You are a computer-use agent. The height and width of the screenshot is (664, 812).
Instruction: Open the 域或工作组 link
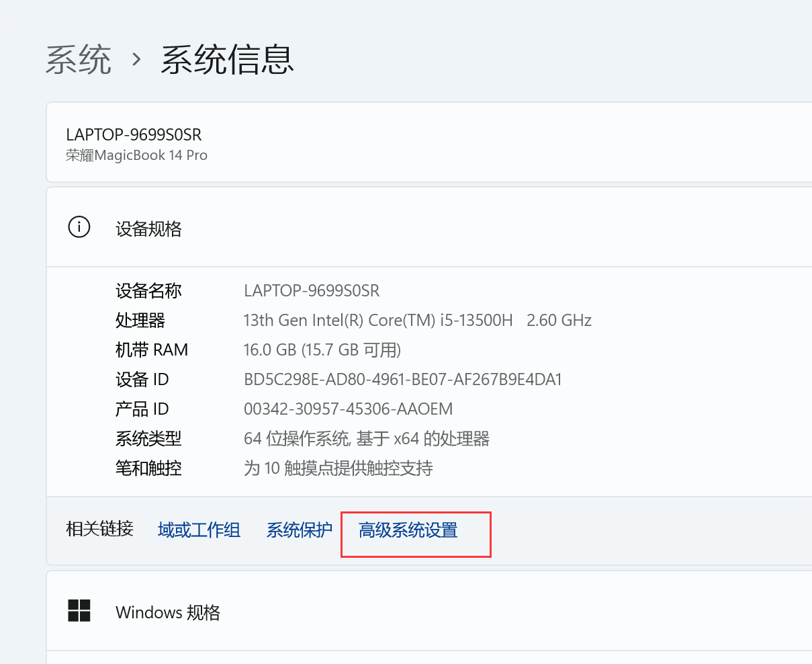click(x=199, y=530)
